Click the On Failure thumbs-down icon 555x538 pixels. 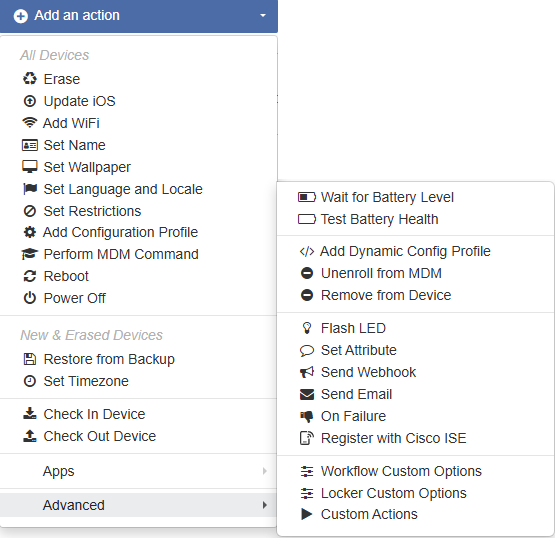click(307, 417)
